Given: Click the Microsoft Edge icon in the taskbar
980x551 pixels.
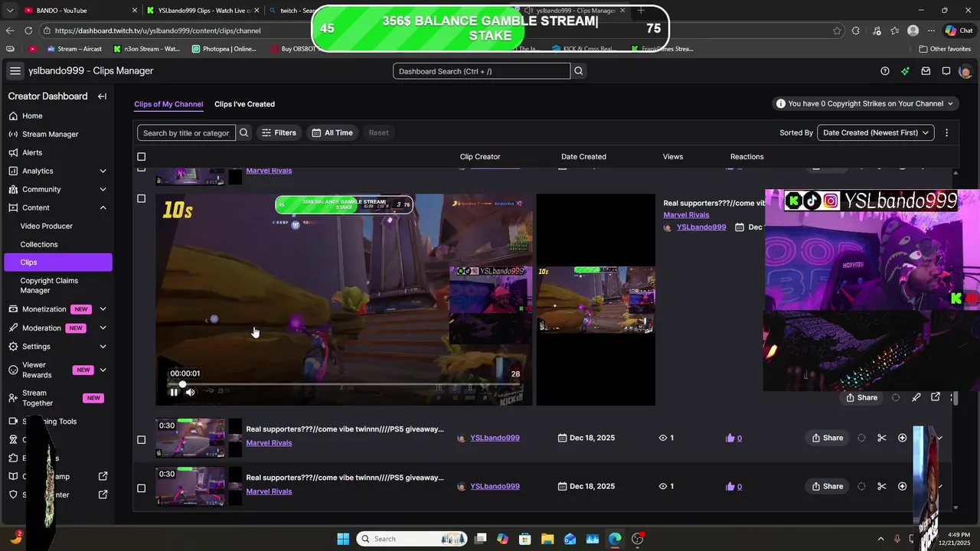Looking at the screenshot, I should [615, 539].
